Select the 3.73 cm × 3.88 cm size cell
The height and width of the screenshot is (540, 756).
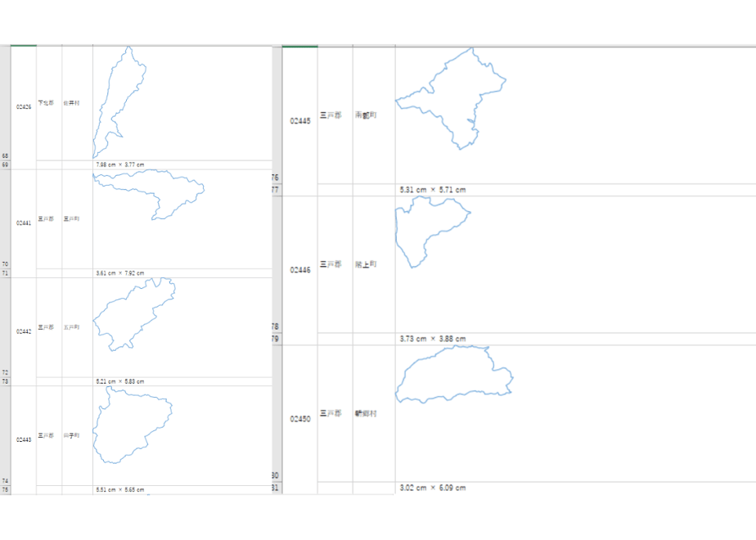(x=576, y=339)
